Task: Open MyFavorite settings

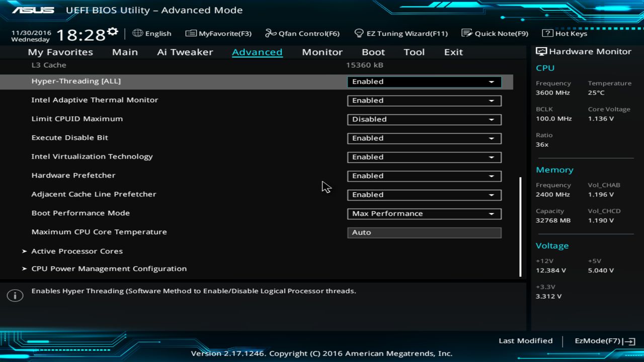Action: 218,33
